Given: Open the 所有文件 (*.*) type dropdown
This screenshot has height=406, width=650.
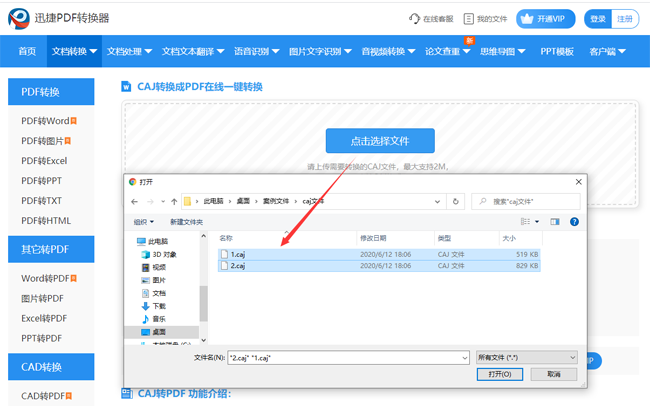Looking at the screenshot, I should tap(527, 357).
